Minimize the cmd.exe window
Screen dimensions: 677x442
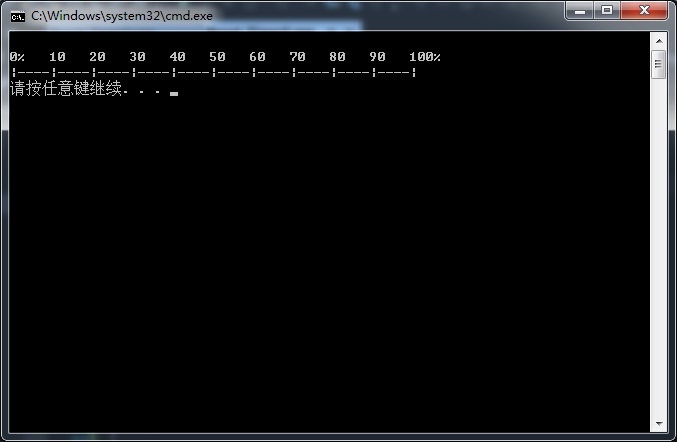(580, 10)
